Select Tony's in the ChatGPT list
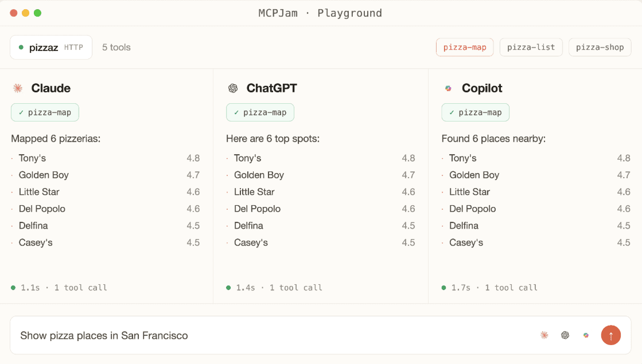The width and height of the screenshot is (642, 364). [x=248, y=158]
